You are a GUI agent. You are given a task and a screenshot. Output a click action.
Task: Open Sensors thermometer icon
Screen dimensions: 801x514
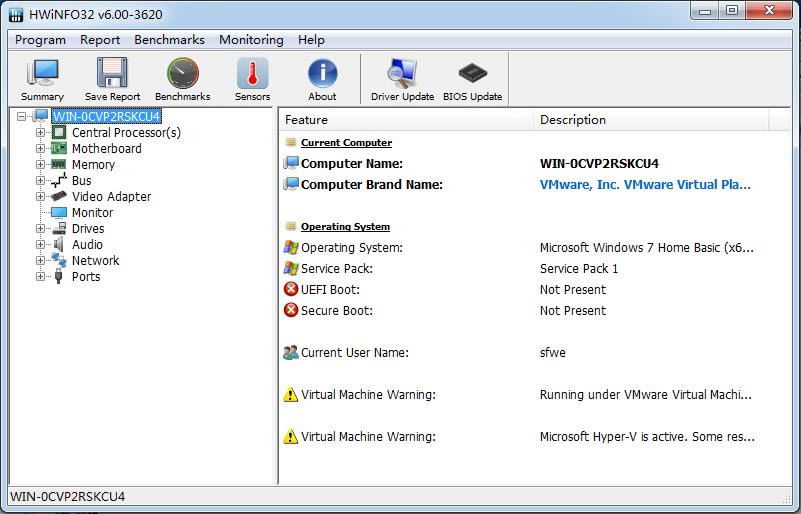tap(252, 73)
